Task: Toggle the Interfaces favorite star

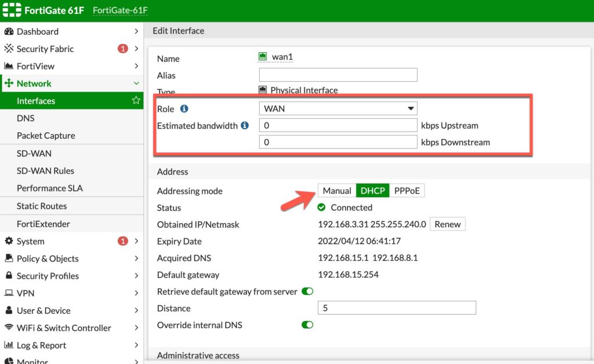Action: point(136,100)
